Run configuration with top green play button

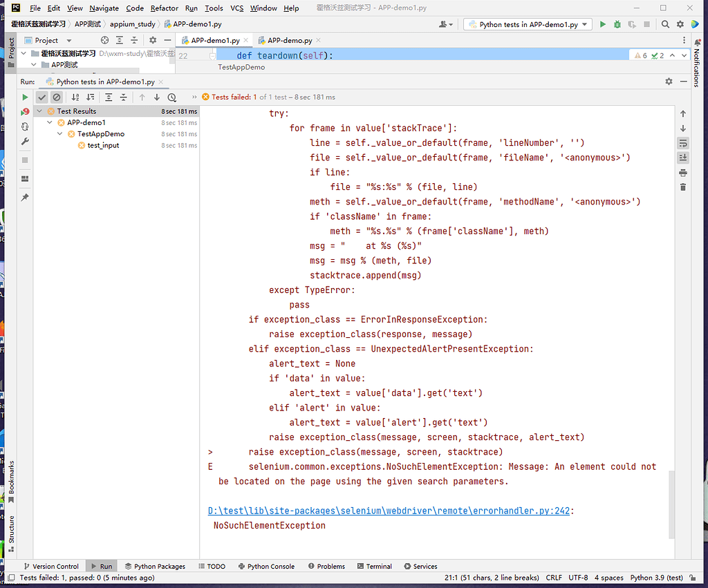(603, 24)
